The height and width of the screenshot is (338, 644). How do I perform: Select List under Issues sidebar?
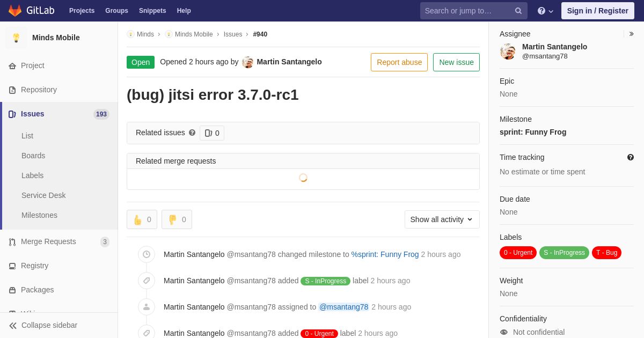pyautogui.click(x=27, y=136)
